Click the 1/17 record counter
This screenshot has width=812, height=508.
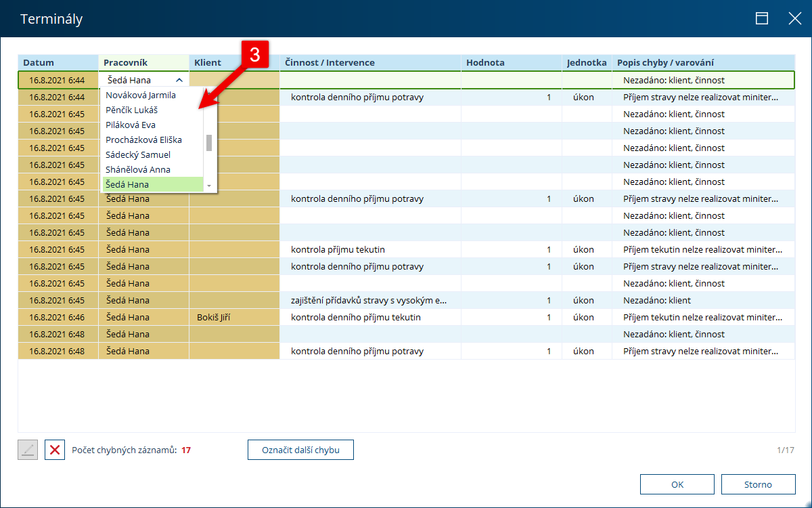point(786,450)
